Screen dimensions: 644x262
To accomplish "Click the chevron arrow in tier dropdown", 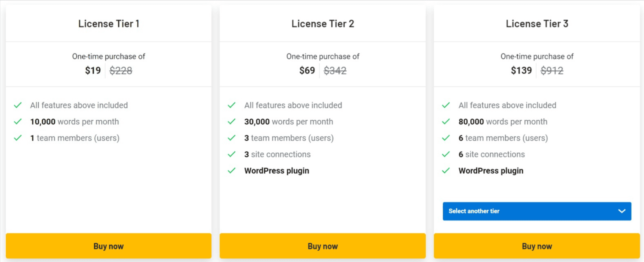I will 621,211.
